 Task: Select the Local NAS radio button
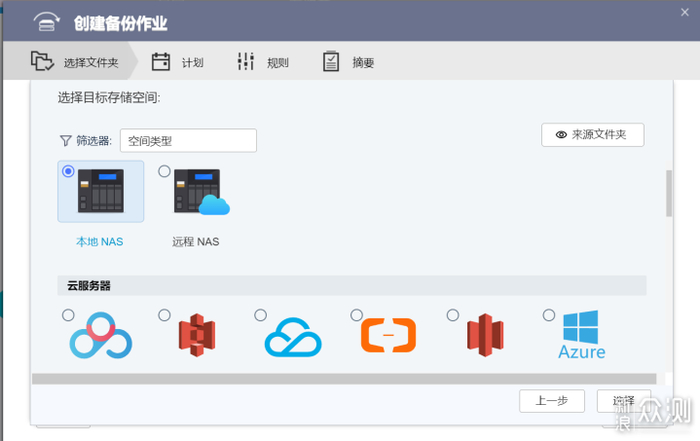click(x=68, y=171)
